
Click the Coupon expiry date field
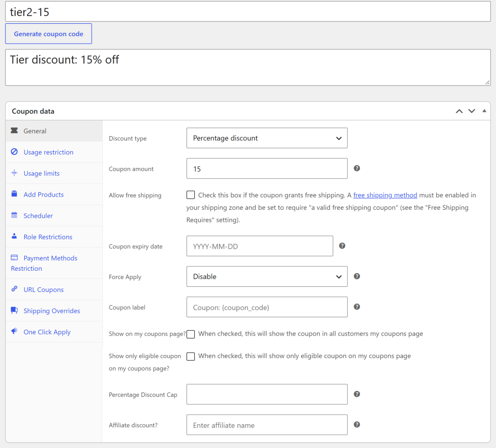(260, 246)
